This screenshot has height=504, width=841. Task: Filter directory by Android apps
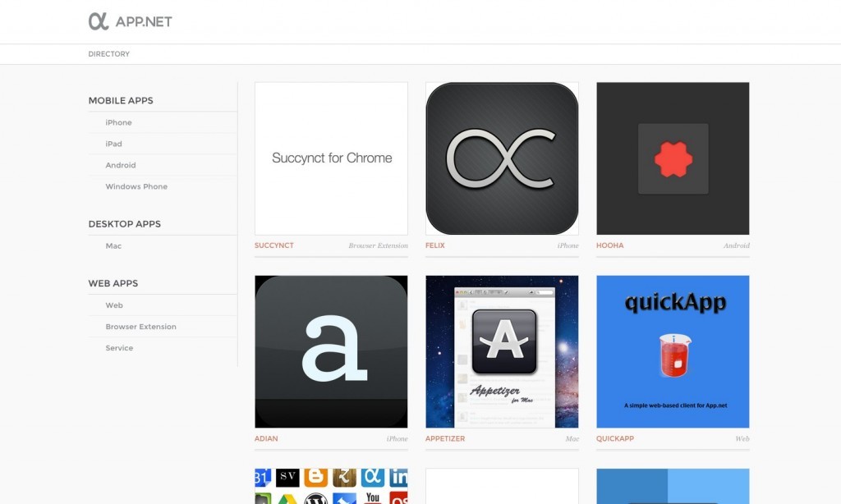click(121, 165)
